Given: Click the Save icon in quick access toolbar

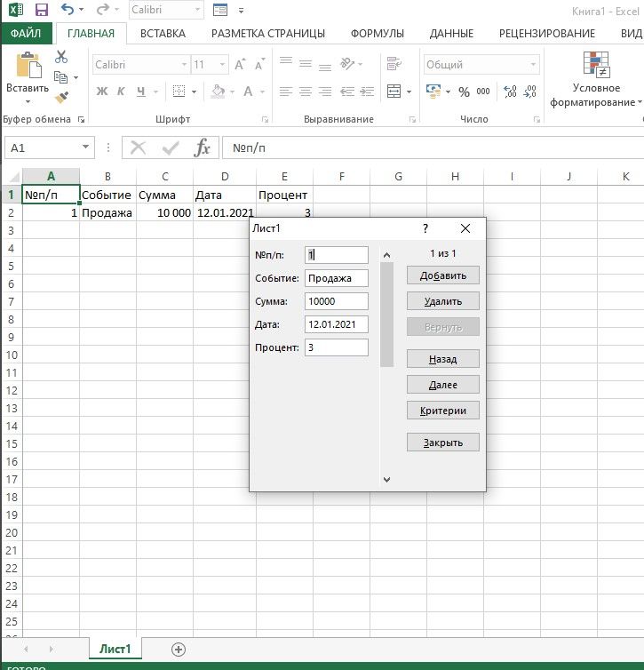Looking at the screenshot, I should [x=41, y=11].
